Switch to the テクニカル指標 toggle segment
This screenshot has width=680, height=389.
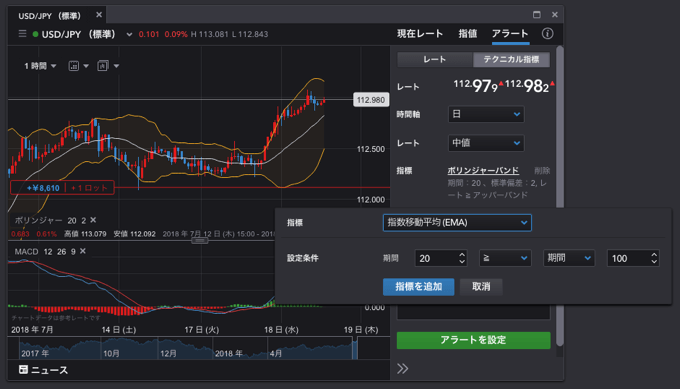pos(511,59)
